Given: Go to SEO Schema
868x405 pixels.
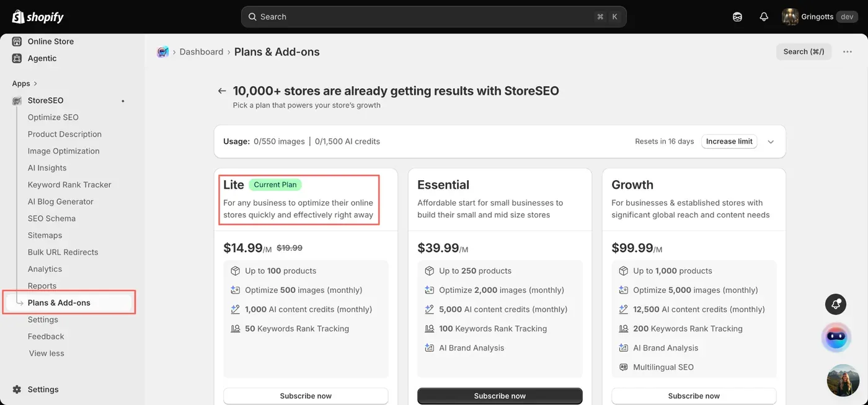Looking at the screenshot, I should pyautogui.click(x=51, y=218).
